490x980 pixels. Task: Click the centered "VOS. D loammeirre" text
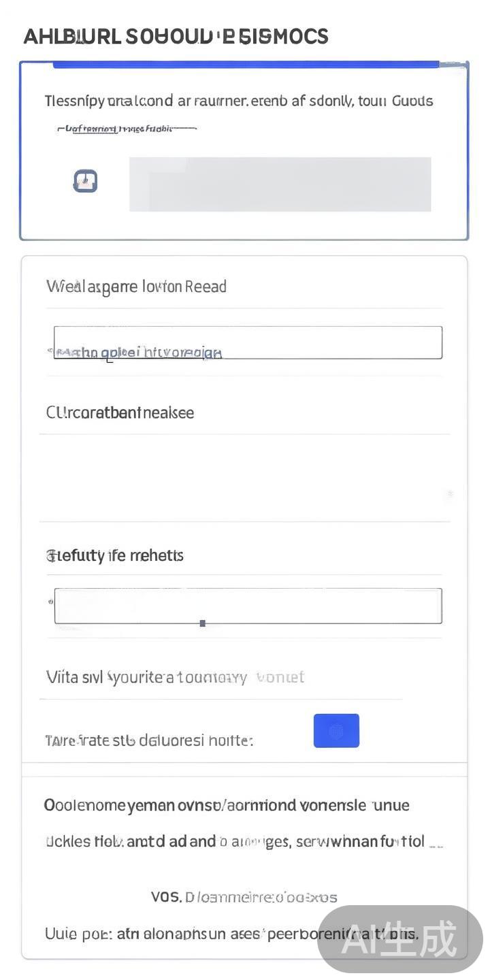click(x=244, y=897)
